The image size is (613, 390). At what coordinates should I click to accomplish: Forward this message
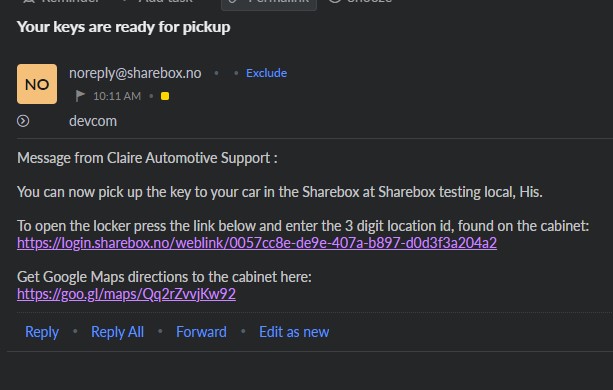pos(201,332)
